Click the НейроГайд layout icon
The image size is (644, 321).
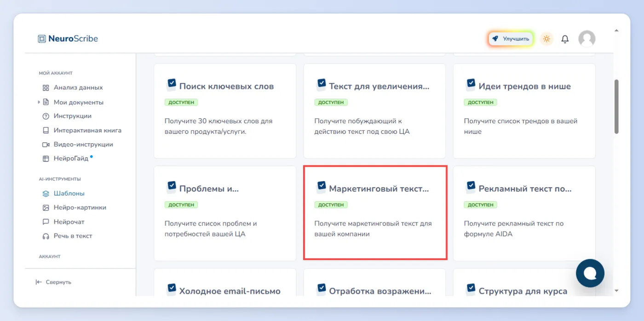point(46,158)
